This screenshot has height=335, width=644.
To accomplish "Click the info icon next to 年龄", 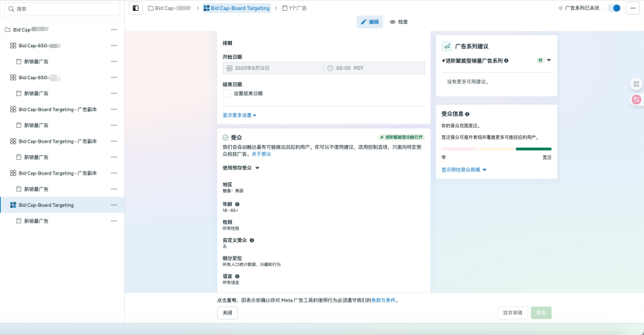I will click(237, 204).
